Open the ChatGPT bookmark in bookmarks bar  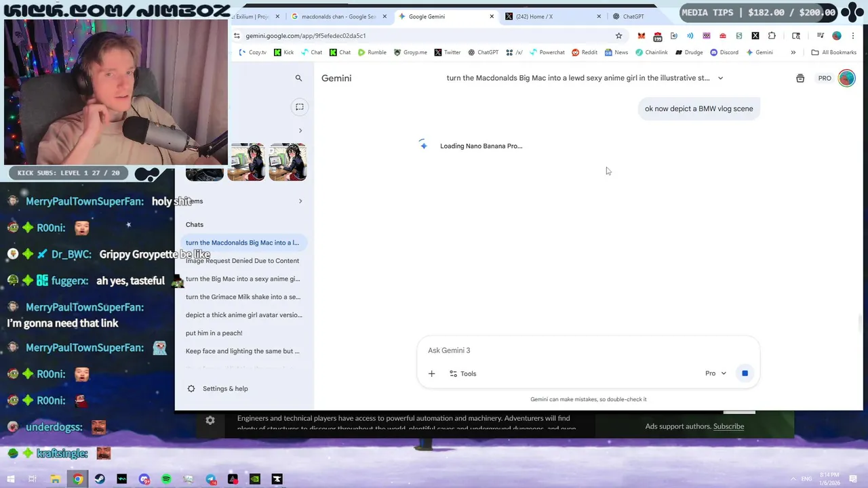(483, 52)
